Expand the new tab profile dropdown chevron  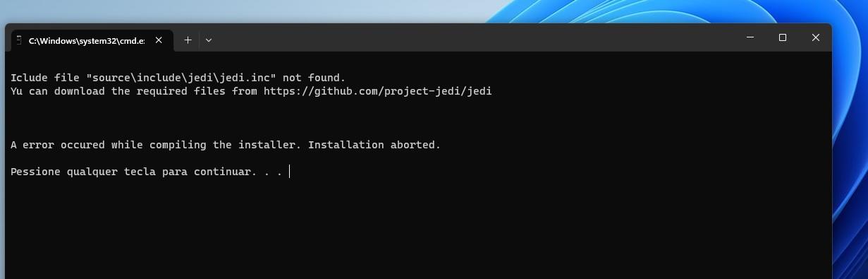209,40
